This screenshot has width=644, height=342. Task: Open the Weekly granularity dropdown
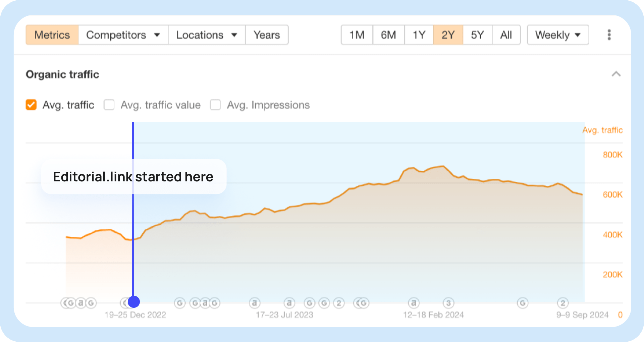(558, 35)
